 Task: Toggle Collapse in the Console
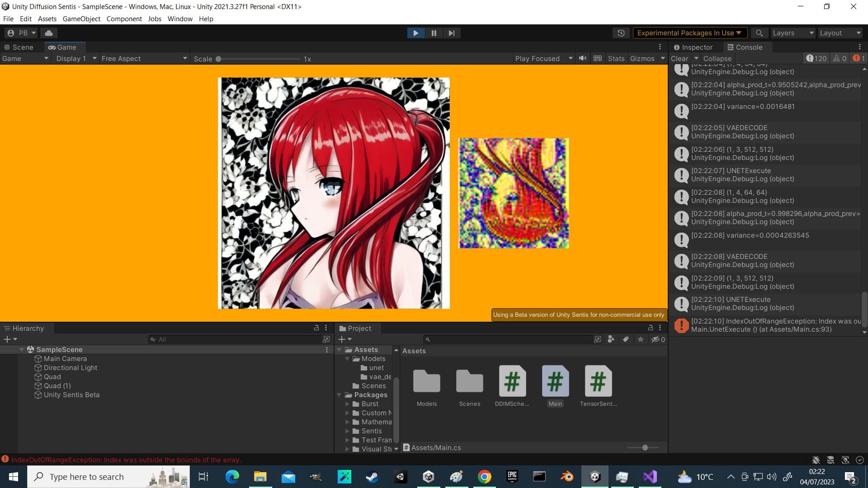click(717, 58)
